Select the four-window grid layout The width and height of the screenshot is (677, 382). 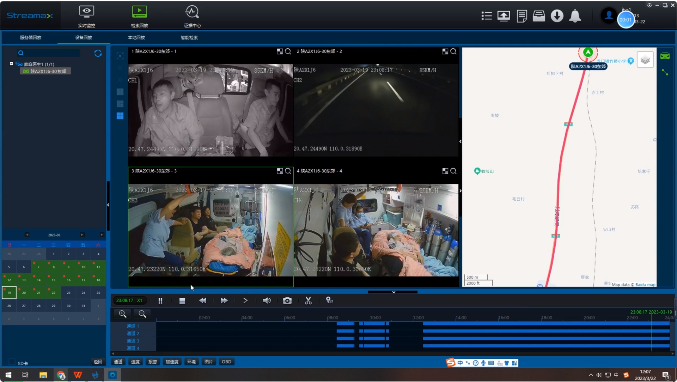120,116
